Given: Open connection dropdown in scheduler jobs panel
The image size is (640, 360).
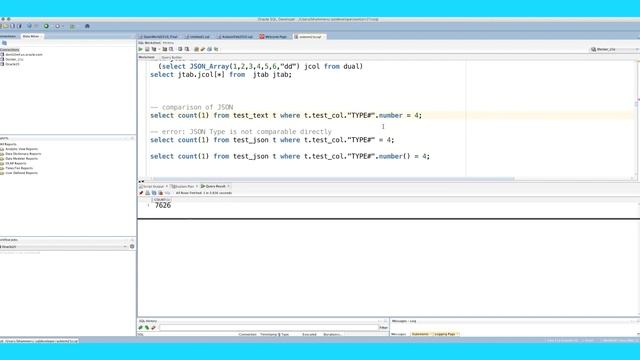Looking at the screenshot, I should (x=125, y=247).
